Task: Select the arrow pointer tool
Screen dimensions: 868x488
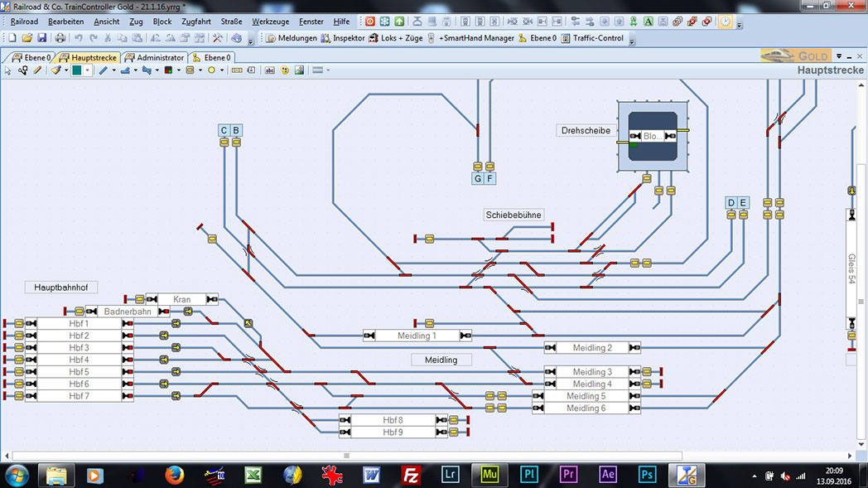Action: [7, 71]
